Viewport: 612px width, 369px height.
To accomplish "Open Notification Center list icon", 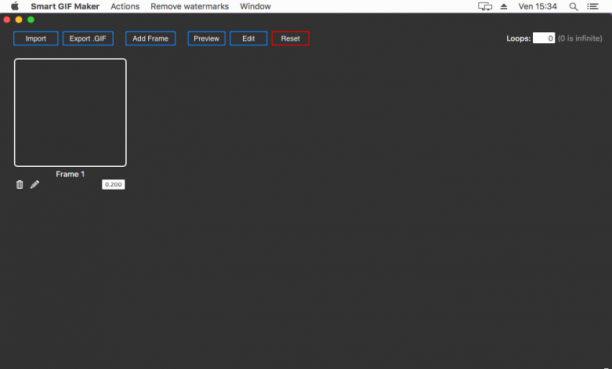I will click(593, 7).
